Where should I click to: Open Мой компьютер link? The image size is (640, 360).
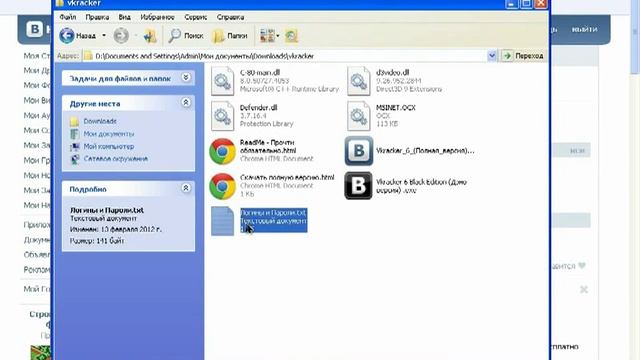(109, 146)
